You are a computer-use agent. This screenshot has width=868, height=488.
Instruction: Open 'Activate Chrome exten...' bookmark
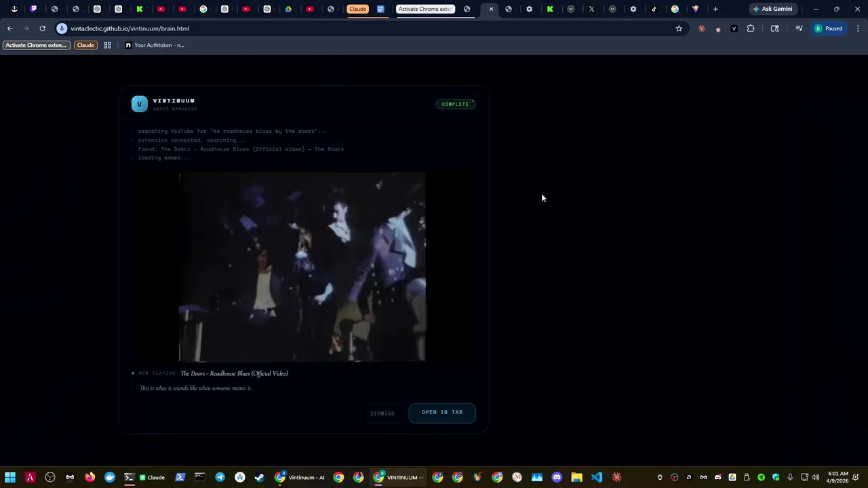tap(37, 45)
